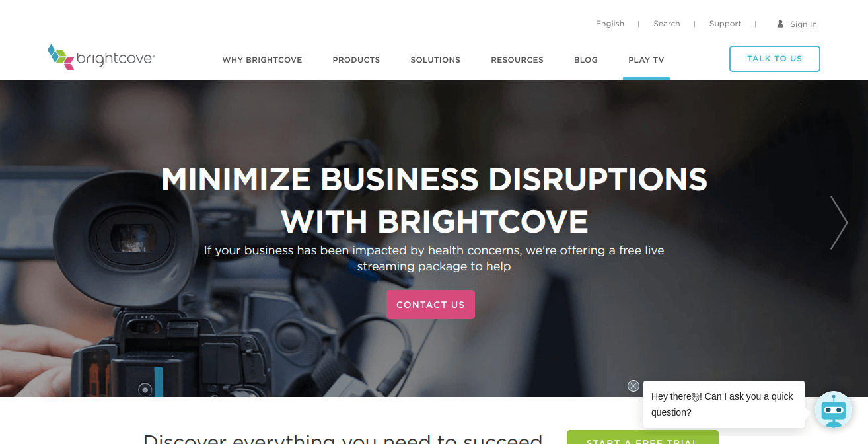This screenshot has width=868, height=444.
Task: Open the Resources menu item
Action: tap(517, 60)
